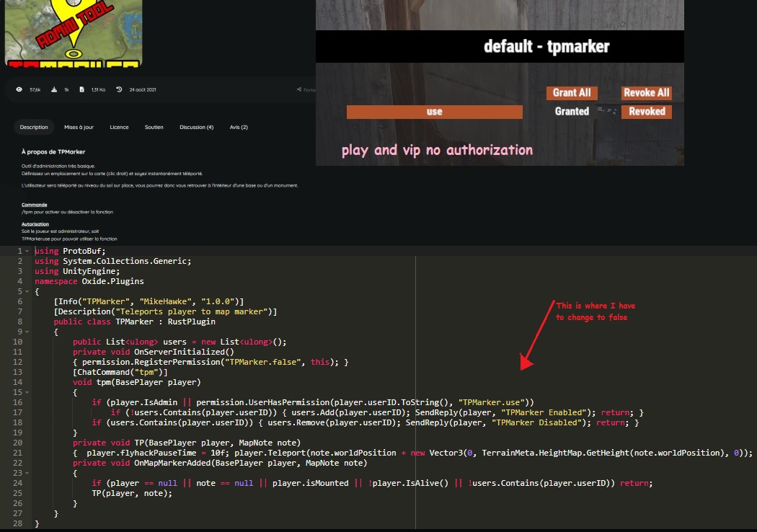Click the [ChatCommand("tpm")] line
The image size is (757, 532).
pyautogui.click(x=120, y=372)
